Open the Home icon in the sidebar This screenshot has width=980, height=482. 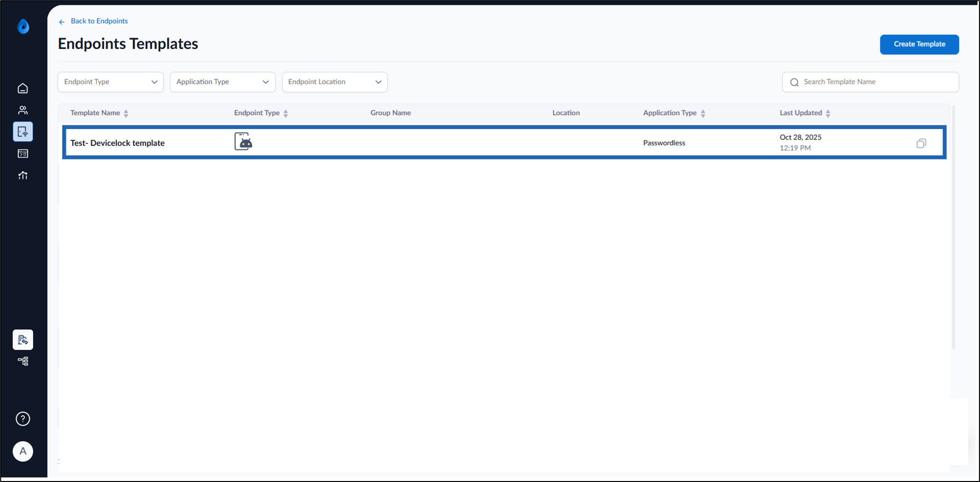coord(22,88)
